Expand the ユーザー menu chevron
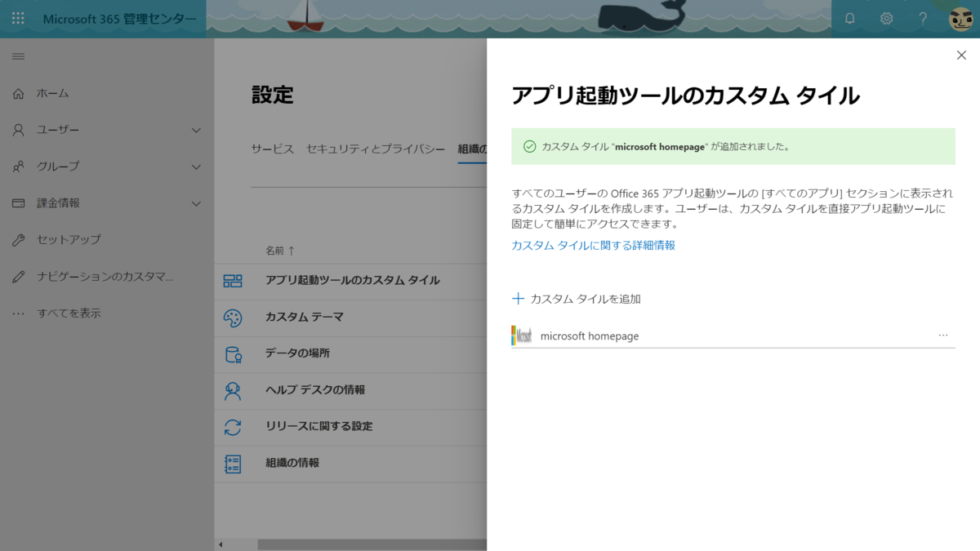 tap(196, 130)
